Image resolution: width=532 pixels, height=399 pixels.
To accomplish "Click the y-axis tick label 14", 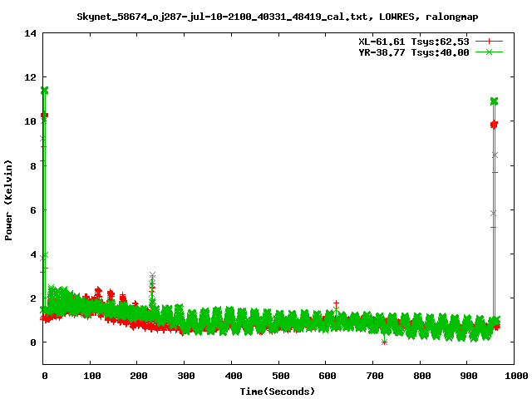I will point(30,33).
